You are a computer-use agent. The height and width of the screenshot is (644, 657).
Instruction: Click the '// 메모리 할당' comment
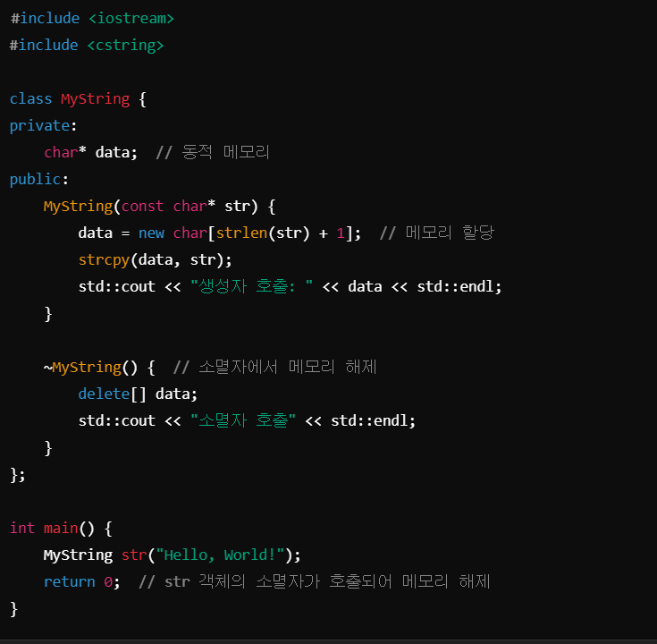click(437, 233)
